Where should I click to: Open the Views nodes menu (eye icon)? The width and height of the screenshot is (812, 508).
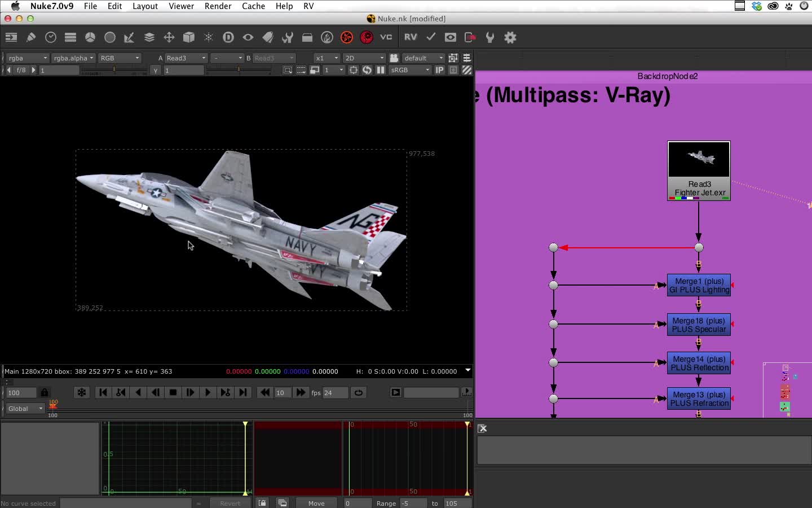pos(248,37)
